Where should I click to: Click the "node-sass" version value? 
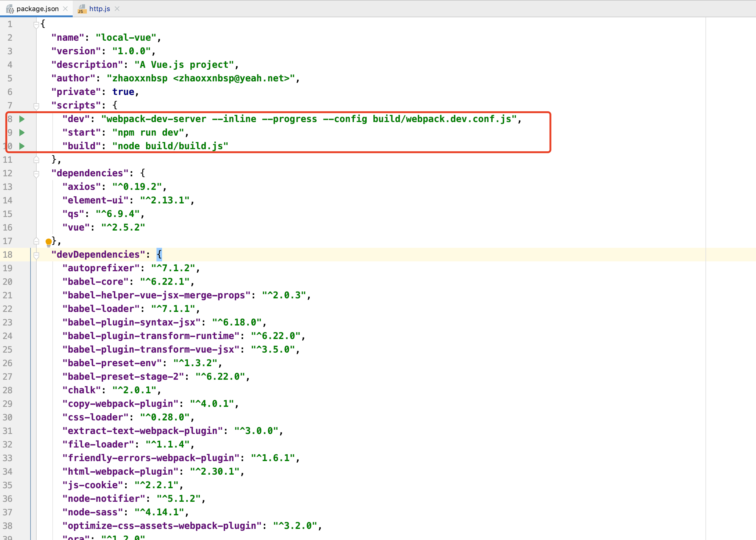159,512
